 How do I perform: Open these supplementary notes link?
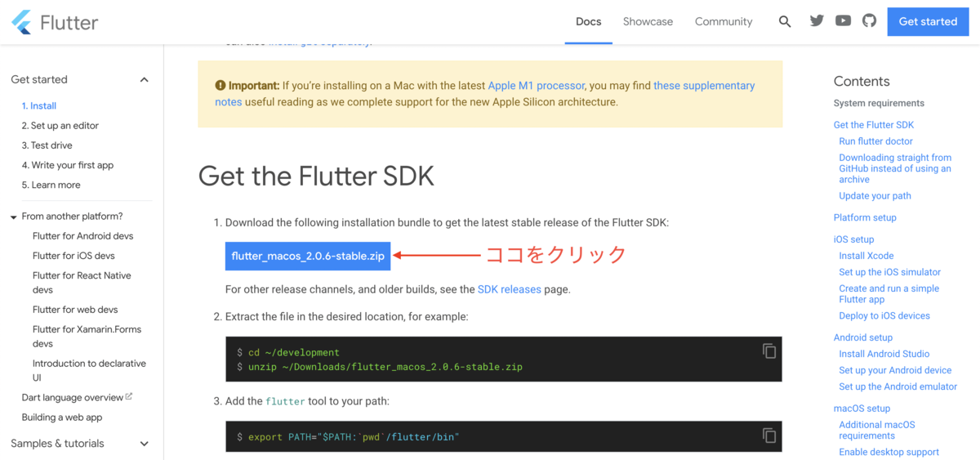coord(485,93)
